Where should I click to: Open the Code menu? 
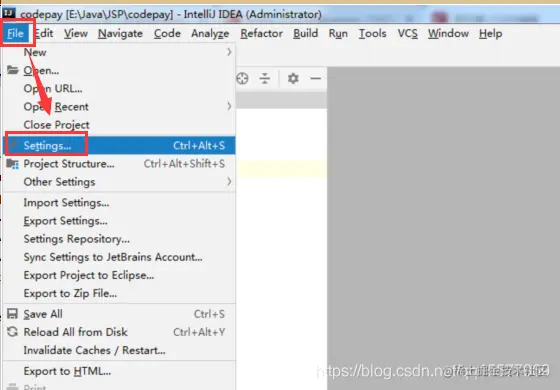167,34
